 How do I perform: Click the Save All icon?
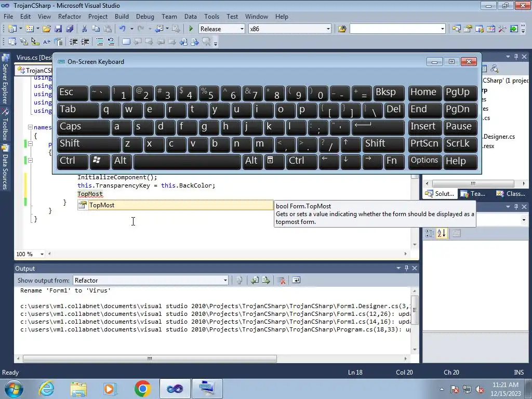[x=70, y=29]
